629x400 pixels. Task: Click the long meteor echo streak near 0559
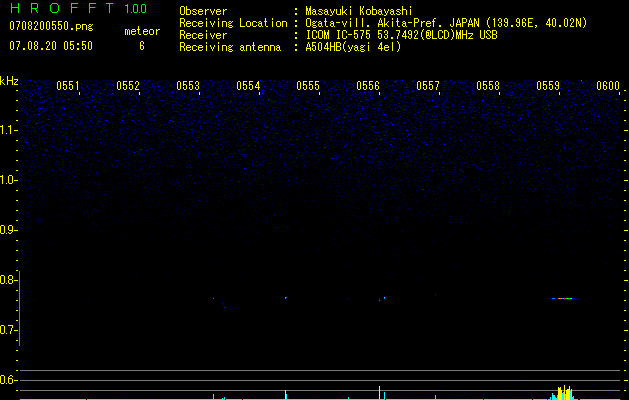(x=564, y=298)
